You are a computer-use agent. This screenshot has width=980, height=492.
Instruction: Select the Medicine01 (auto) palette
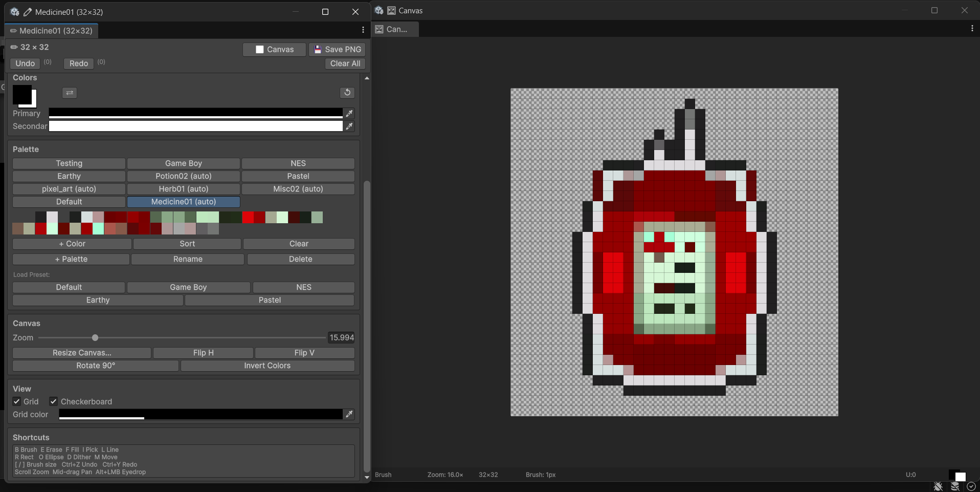point(184,202)
